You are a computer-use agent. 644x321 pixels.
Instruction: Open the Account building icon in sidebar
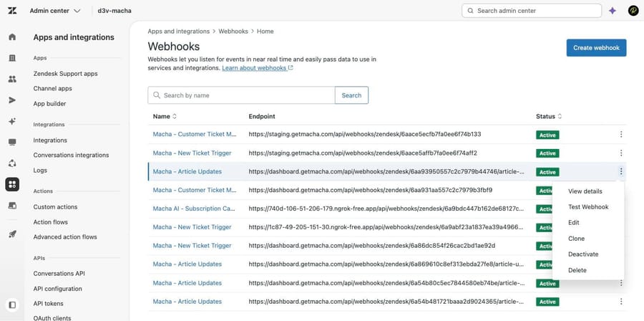pos(12,58)
